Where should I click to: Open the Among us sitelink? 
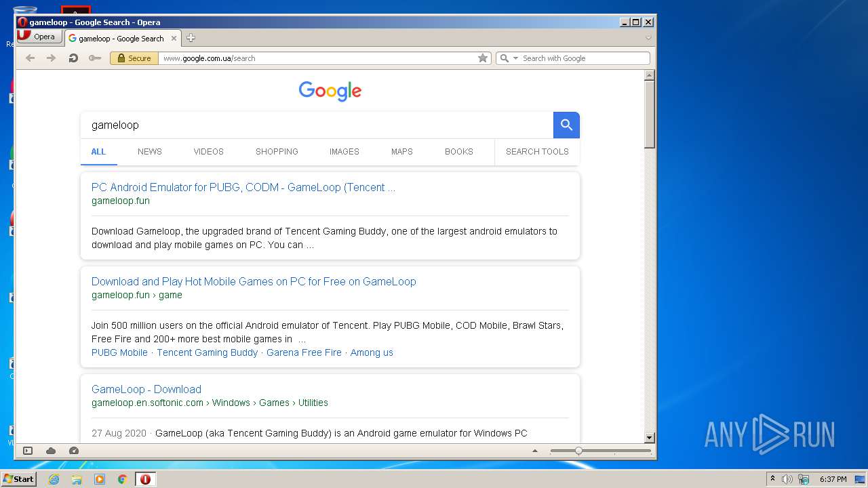click(372, 352)
